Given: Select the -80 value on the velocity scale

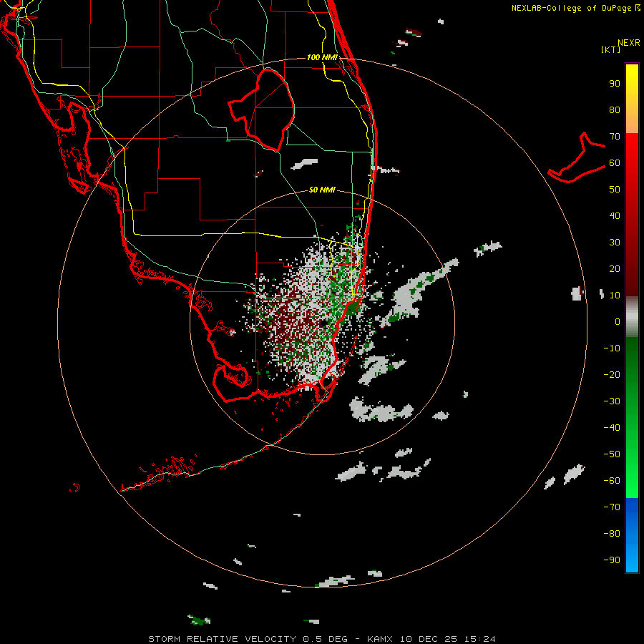Looking at the screenshot, I should (x=612, y=534).
